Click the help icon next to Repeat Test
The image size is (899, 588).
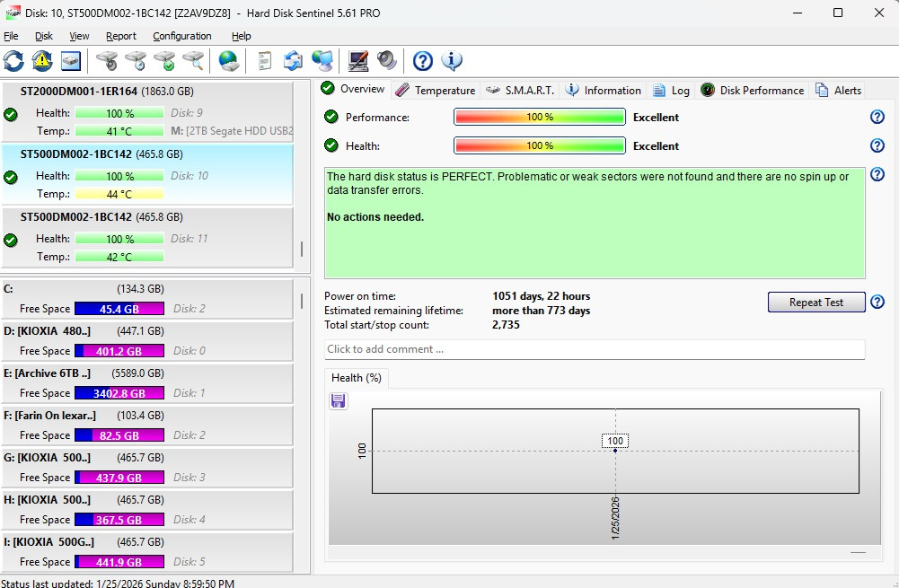[877, 303]
